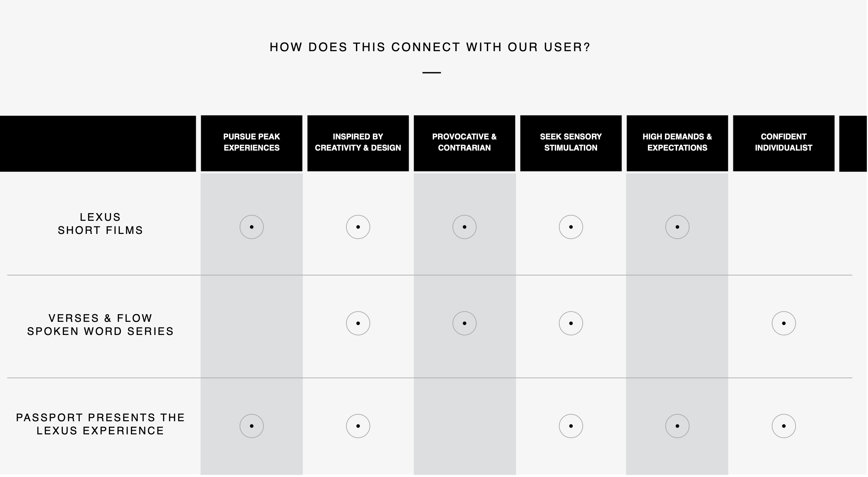Click Lexus Short Films Pursue Peak Experiences dot
The image size is (868, 477).
pos(252,227)
